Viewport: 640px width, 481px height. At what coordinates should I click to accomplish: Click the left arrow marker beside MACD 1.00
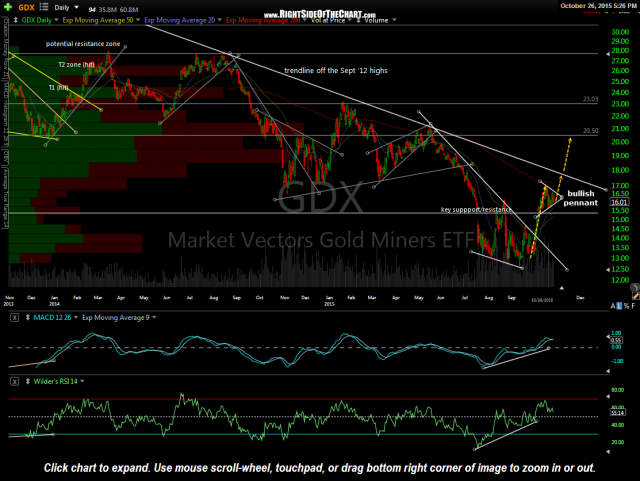click(x=608, y=337)
